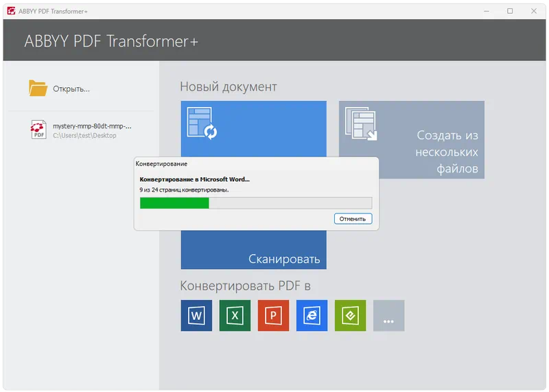
Task: Convert PDF to EPUB green icon
Action: tap(351, 315)
